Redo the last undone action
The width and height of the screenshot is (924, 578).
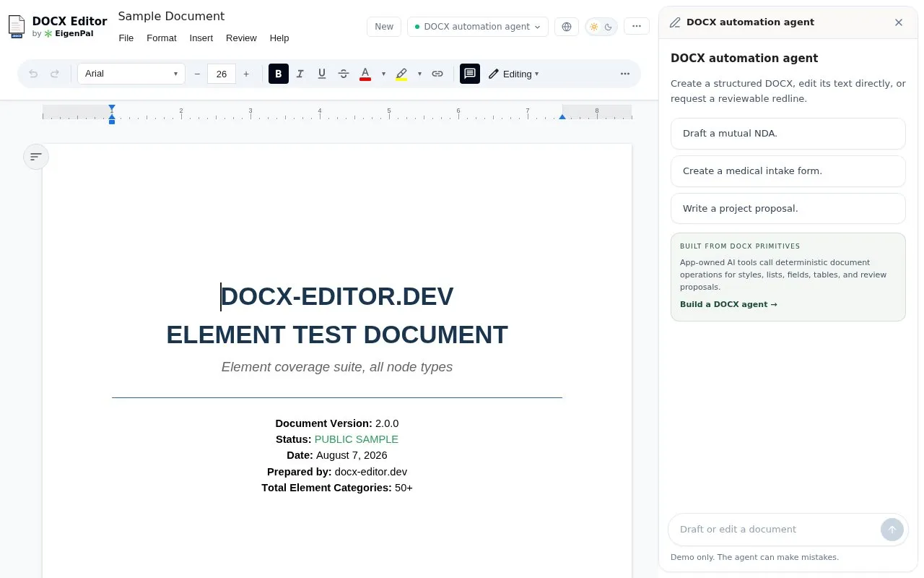(x=55, y=74)
